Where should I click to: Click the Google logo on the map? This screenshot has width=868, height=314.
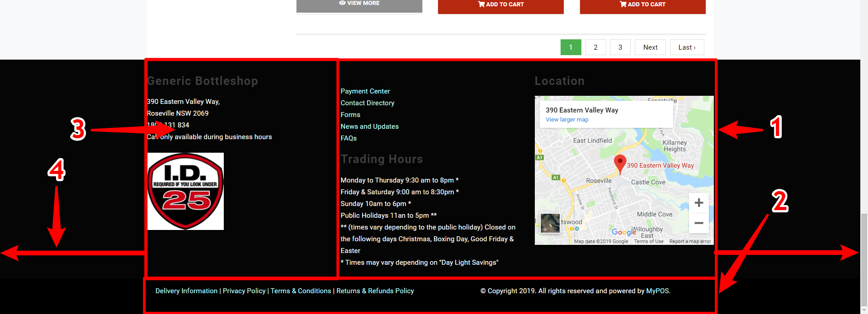[623, 232]
